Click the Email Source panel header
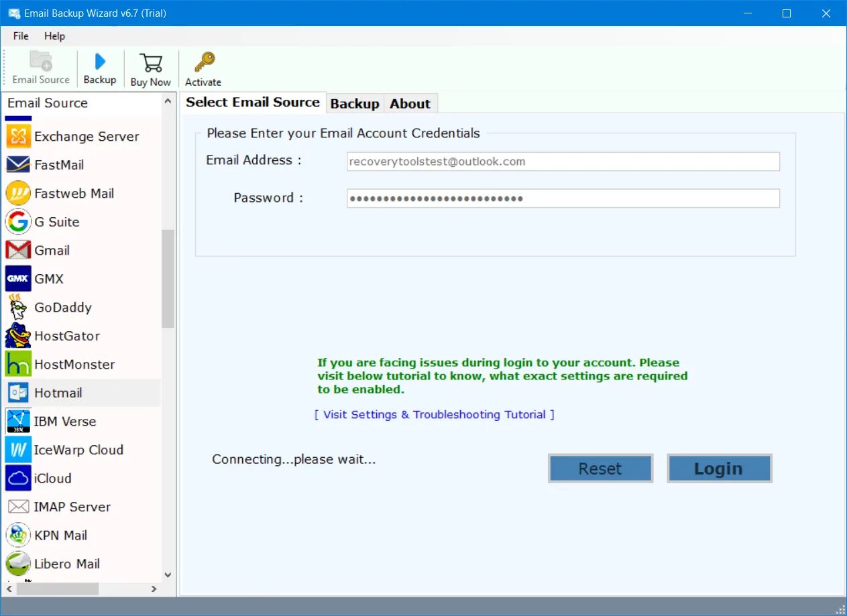847x616 pixels. click(x=48, y=103)
